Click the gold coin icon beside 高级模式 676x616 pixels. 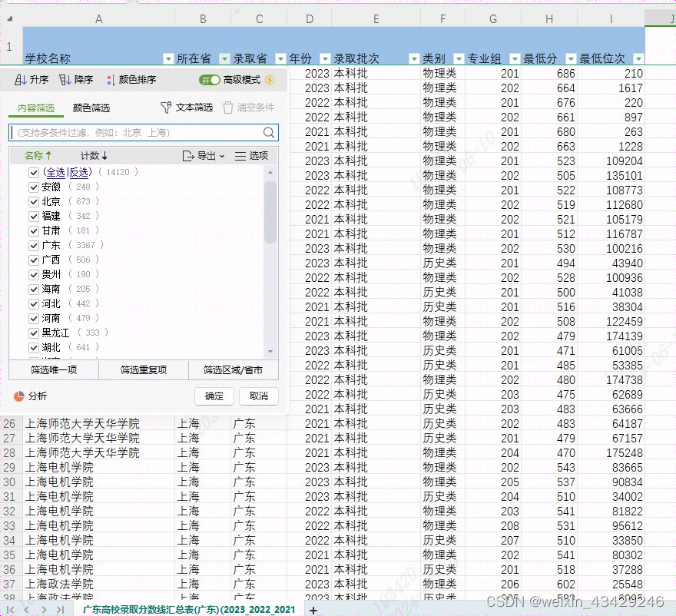point(270,80)
